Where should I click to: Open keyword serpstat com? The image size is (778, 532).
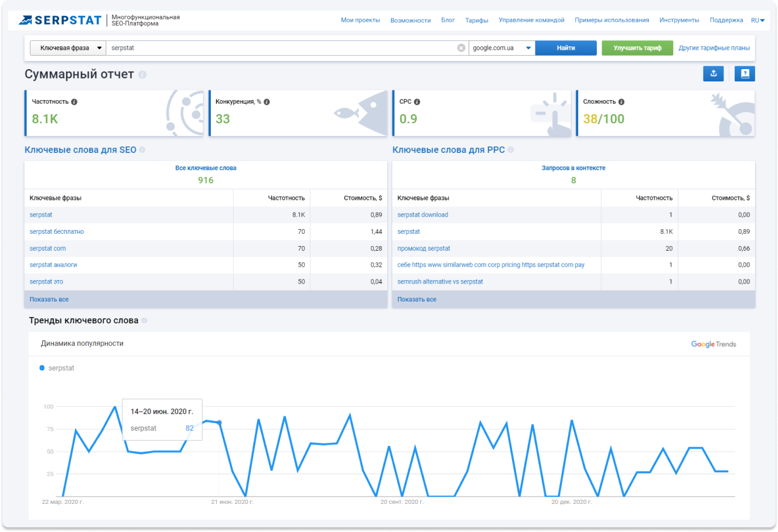coord(47,248)
